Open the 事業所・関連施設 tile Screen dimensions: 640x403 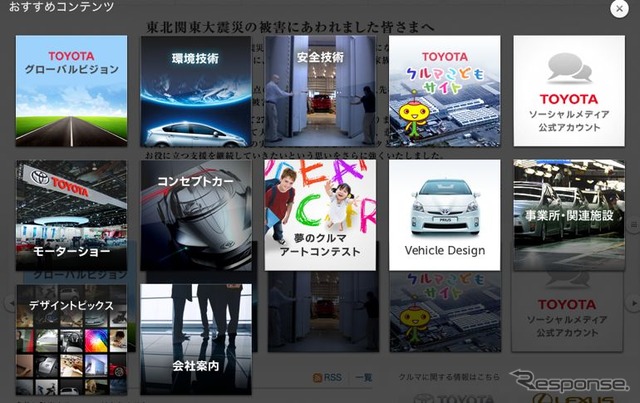tap(569, 215)
